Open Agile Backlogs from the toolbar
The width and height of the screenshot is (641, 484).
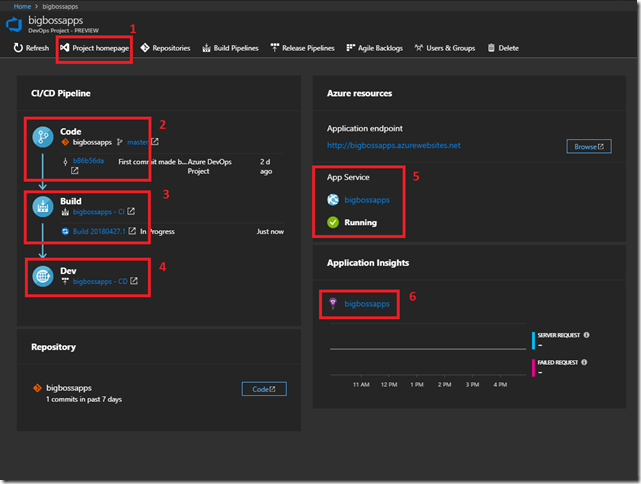pyautogui.click(x=374, y=48)
